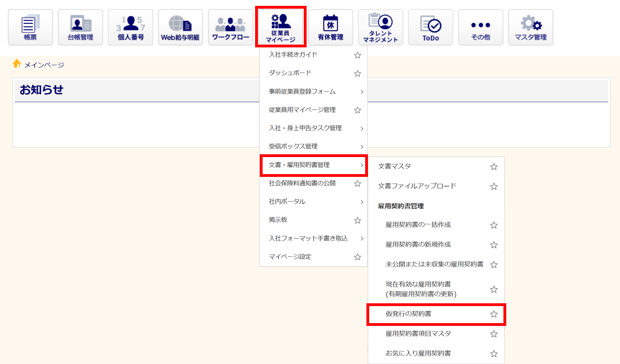Open 文書ファイルアップロード entry
The image size is (620, 364).
click(x=417, y=186)
